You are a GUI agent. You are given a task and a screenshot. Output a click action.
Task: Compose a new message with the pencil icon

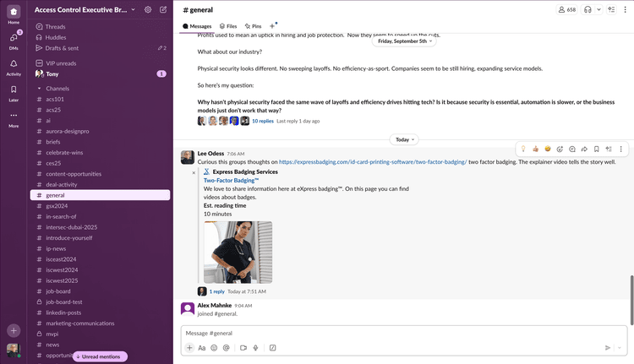(163, 9)
